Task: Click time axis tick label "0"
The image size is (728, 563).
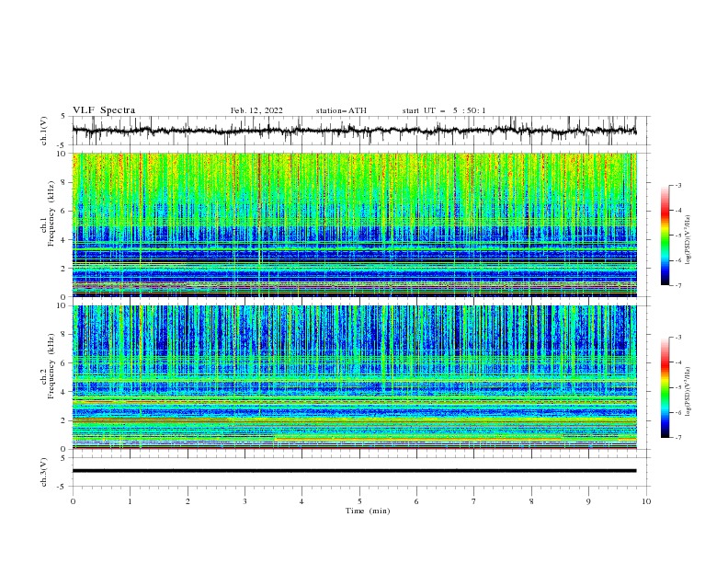Action: tap(73, 501)
